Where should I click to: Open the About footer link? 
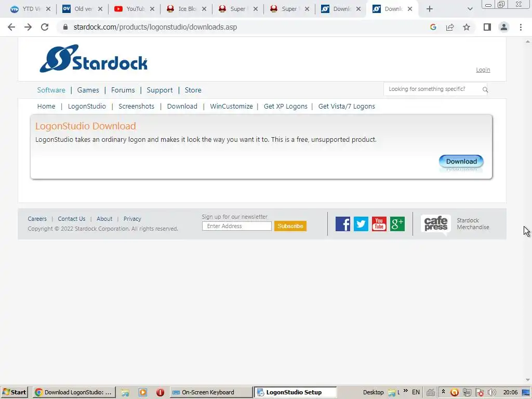tap(104, 219)
